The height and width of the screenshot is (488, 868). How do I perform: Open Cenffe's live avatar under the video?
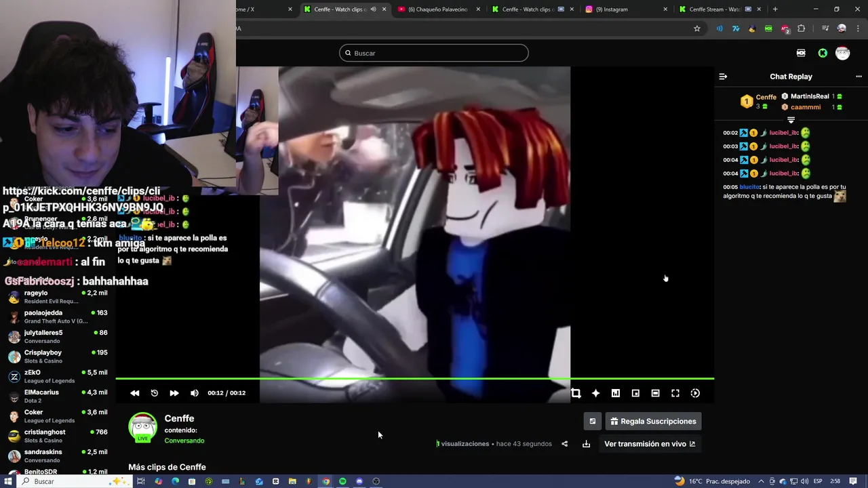click(x=143, y=428)
